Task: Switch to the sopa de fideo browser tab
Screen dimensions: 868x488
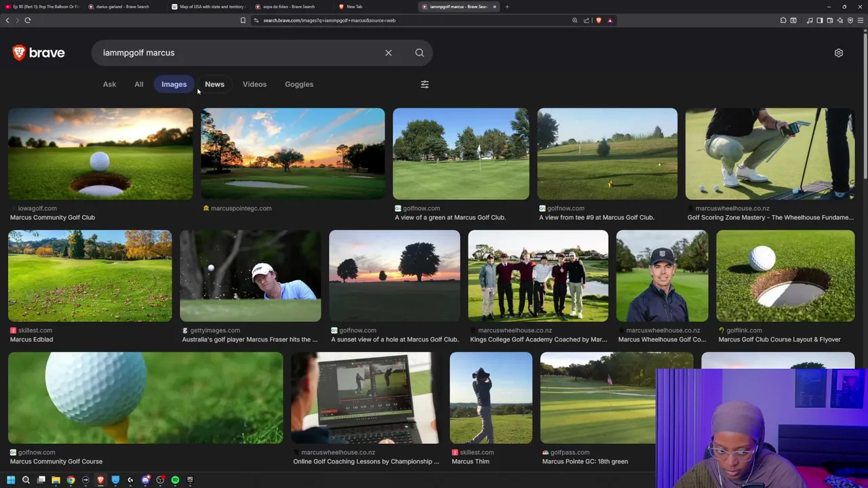Action: [x=292, y=7]
